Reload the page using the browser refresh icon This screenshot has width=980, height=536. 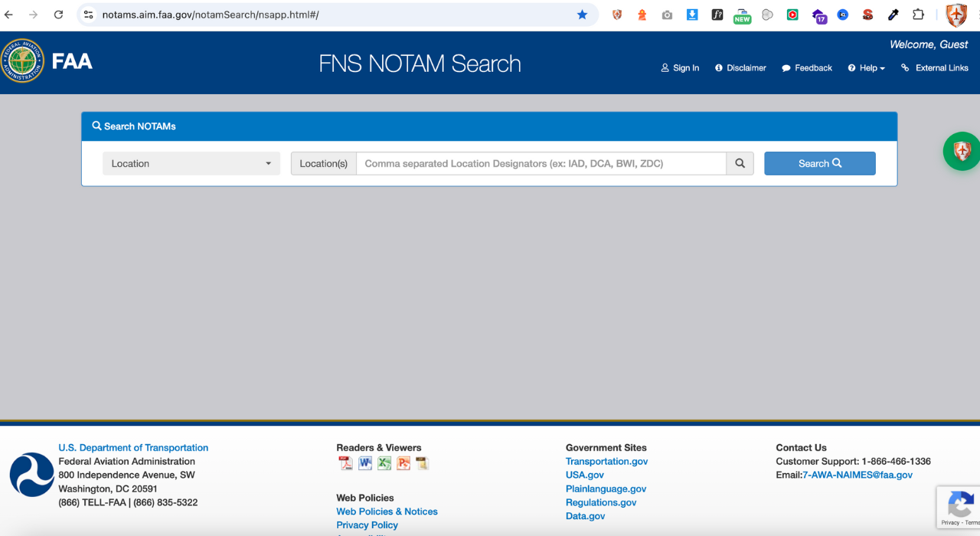(x=58, y=15)
